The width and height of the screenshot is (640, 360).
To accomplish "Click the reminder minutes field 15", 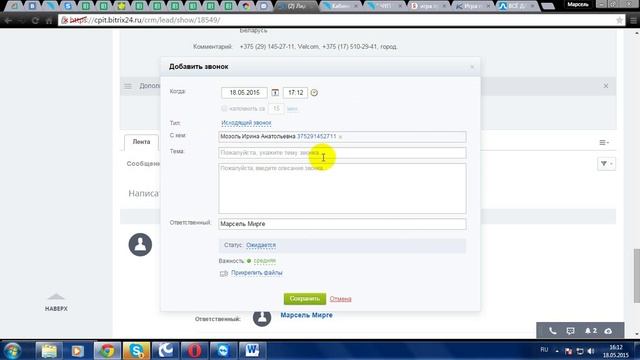I will click(x=276, y=109).
